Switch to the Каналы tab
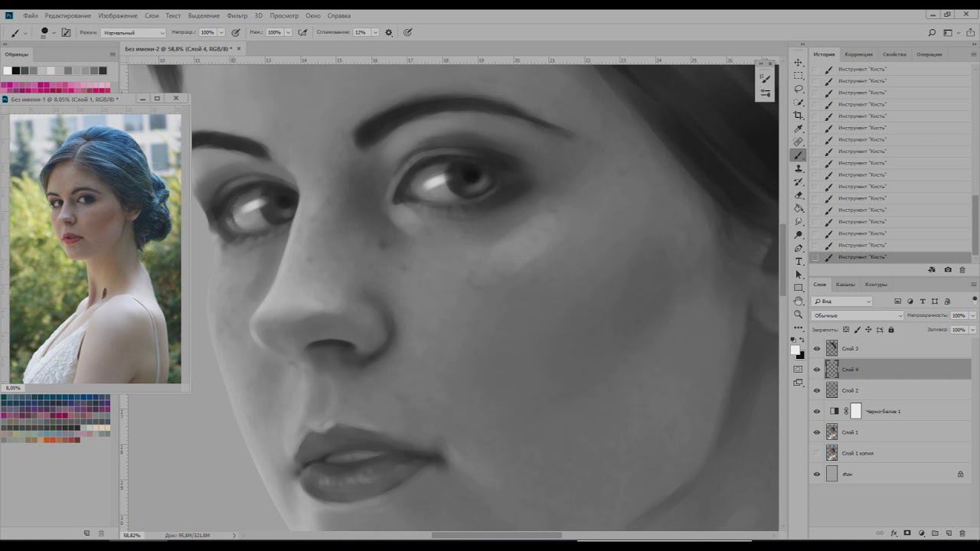The width and height of the screenshot is (980, 551). coord(845,285)
